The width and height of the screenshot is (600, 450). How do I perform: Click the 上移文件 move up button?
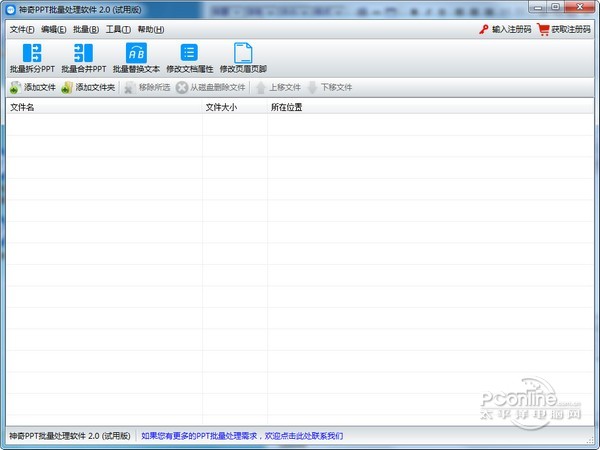click(278, 87)
